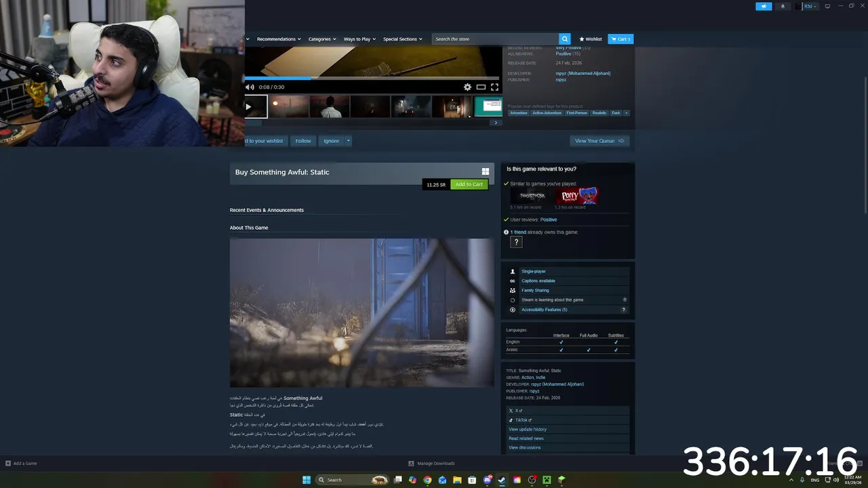Open Steam notifications bell icon
The width and height of the screenshot is (868, 488).
783,6
